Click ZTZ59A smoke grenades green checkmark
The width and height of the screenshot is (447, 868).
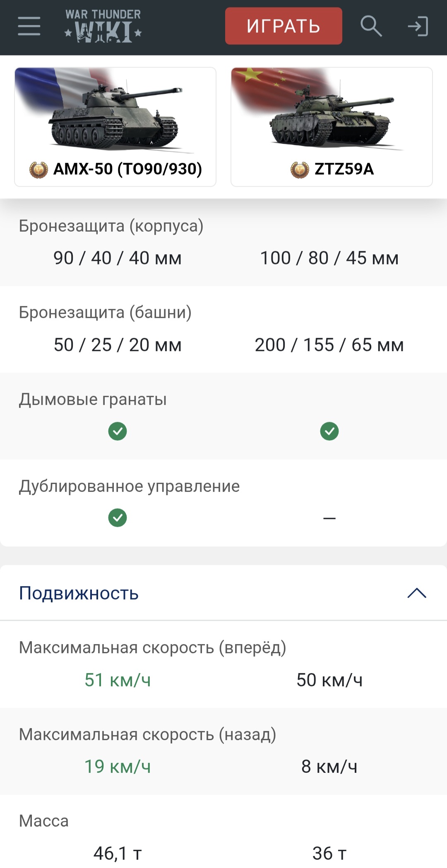pyautogui.click(x=329, y=431)
